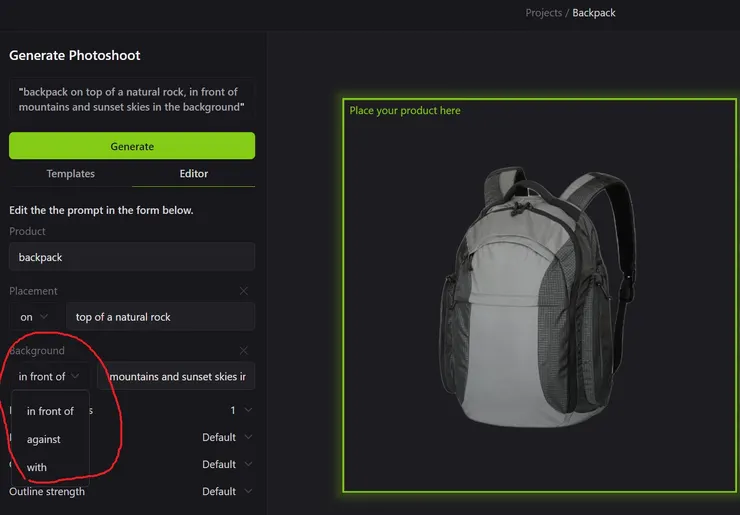The height and width of the screenshot is (515, 740).
Task: Pick 'in front of' in the dropdown list
Action: [50, 411]
